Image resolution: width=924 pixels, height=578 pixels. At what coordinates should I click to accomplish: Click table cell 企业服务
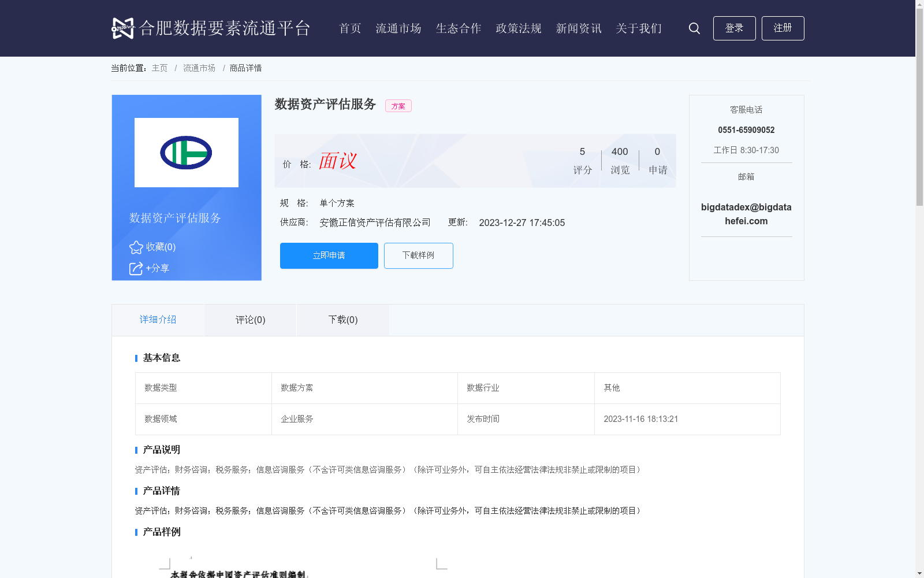point(364,419)
